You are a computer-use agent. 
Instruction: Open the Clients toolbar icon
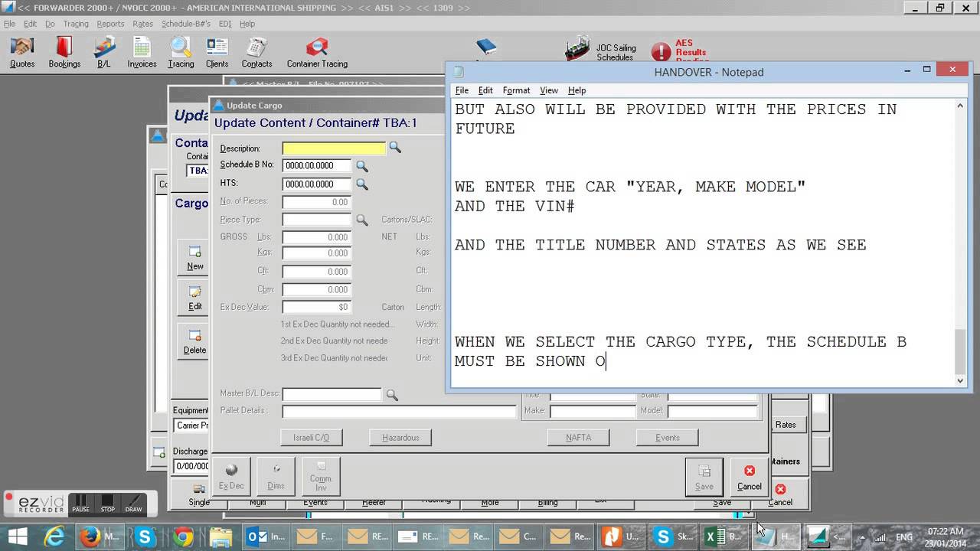tap(217, 53)
